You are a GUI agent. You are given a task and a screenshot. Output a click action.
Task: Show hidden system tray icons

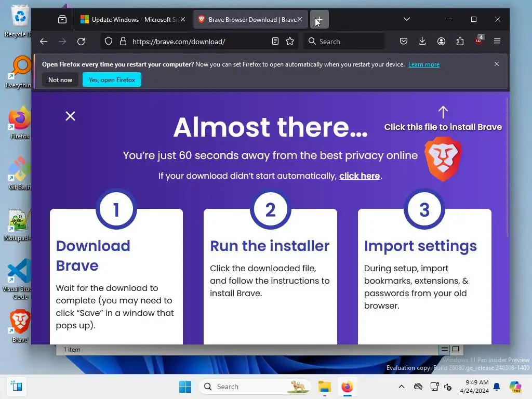pyautogui.click(x=402, y=387)
